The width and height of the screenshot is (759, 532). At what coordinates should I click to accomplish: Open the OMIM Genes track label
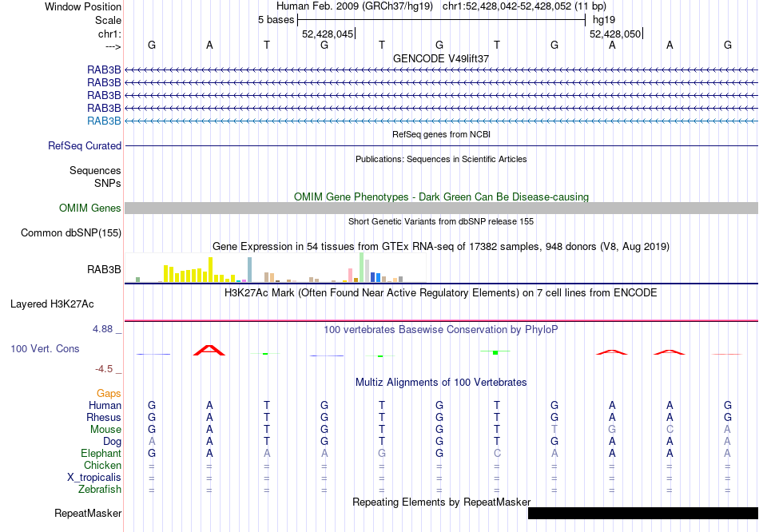tap(90, 208)
